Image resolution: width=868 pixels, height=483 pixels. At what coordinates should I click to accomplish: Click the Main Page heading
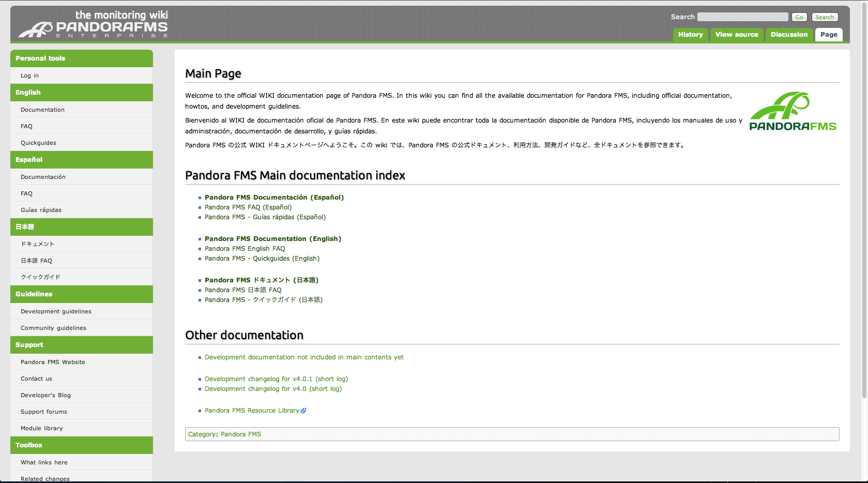[213, 73]
